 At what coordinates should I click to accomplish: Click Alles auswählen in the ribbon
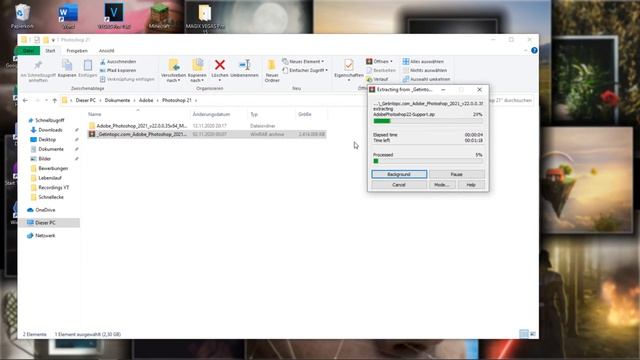click(423, 62)
